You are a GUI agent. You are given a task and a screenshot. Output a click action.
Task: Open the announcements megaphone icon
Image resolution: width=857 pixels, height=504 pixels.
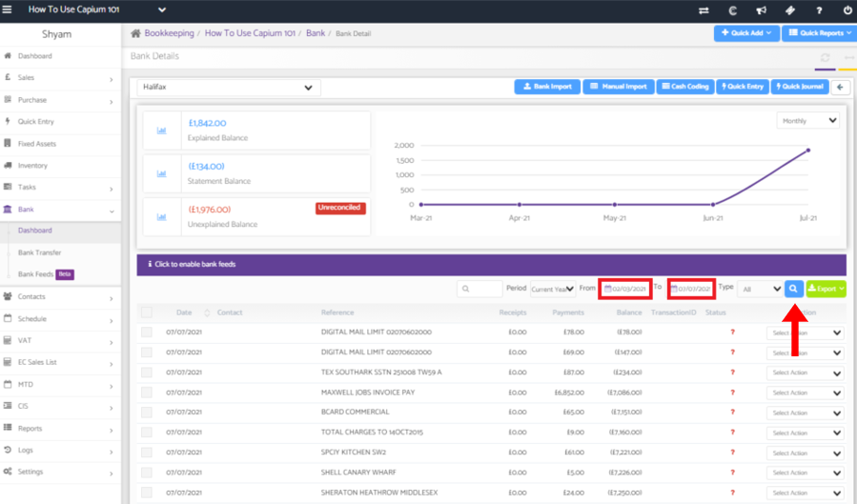(x=761, y=10)
